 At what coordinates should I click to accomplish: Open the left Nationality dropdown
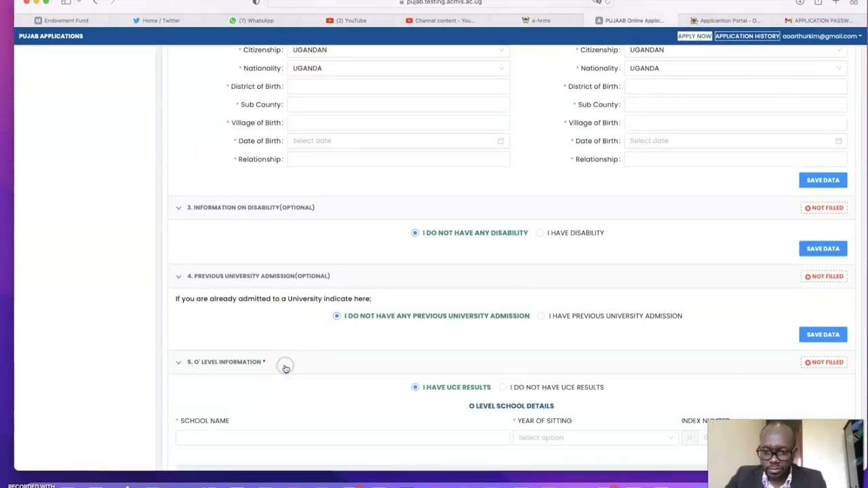(399, 68)
